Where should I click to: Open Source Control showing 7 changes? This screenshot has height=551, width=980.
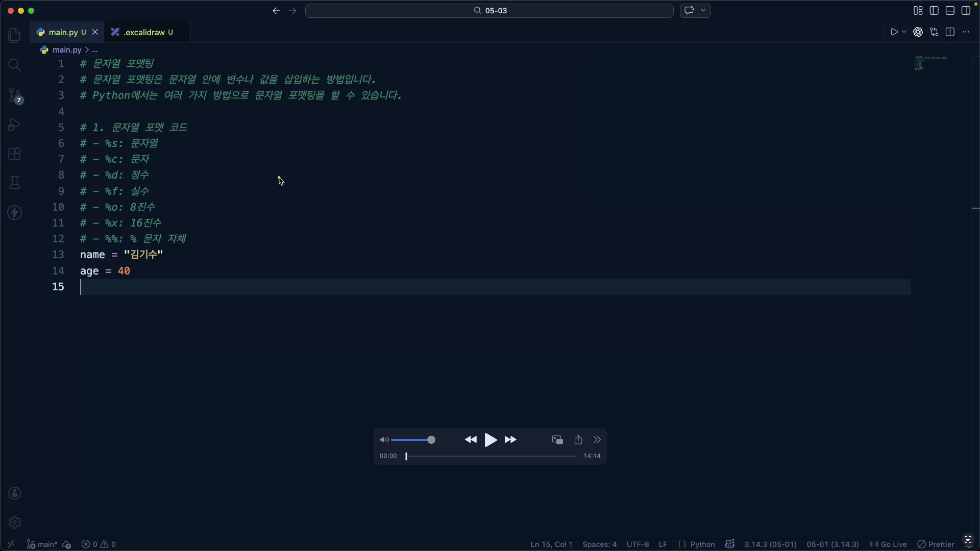(14, 95)
